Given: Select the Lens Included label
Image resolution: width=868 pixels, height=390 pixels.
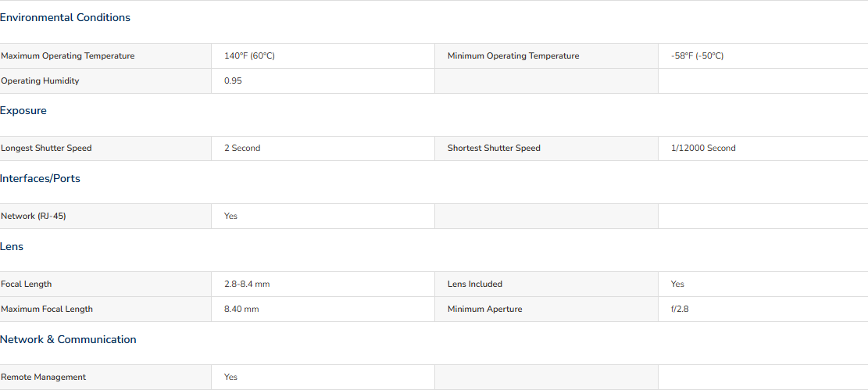Looking at the screenshot, I should coord(475,284).
